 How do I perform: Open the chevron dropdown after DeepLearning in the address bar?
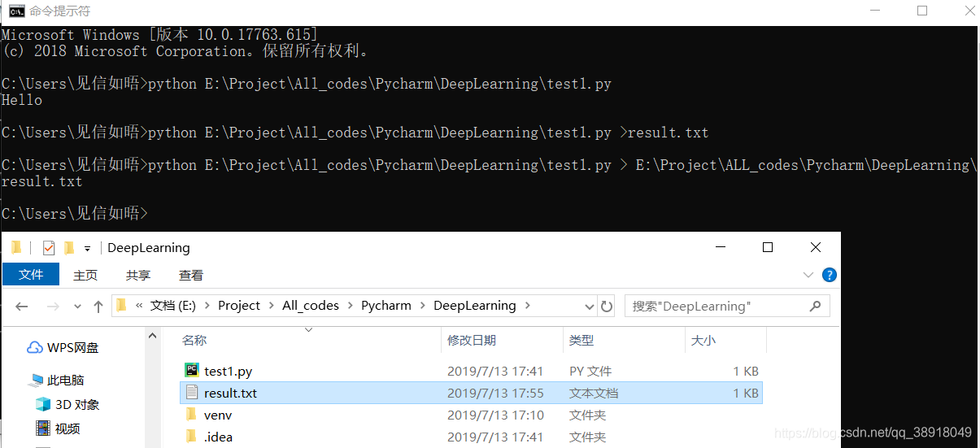527,306
